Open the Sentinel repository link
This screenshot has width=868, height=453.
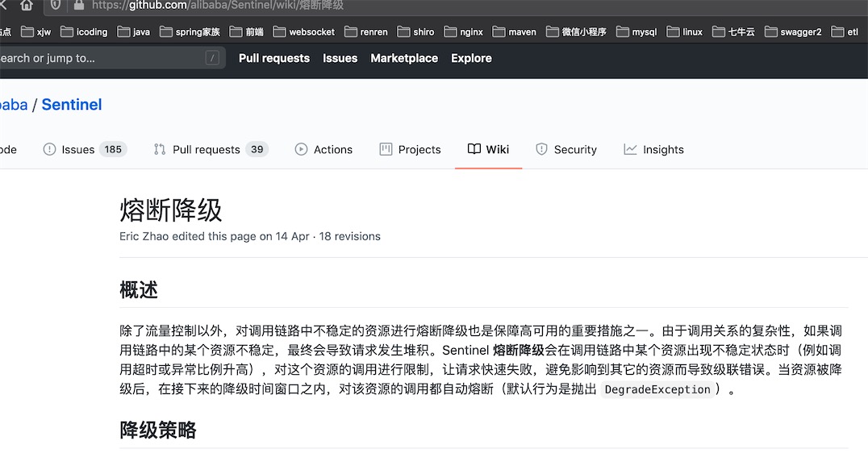click(x=72, y=105)
